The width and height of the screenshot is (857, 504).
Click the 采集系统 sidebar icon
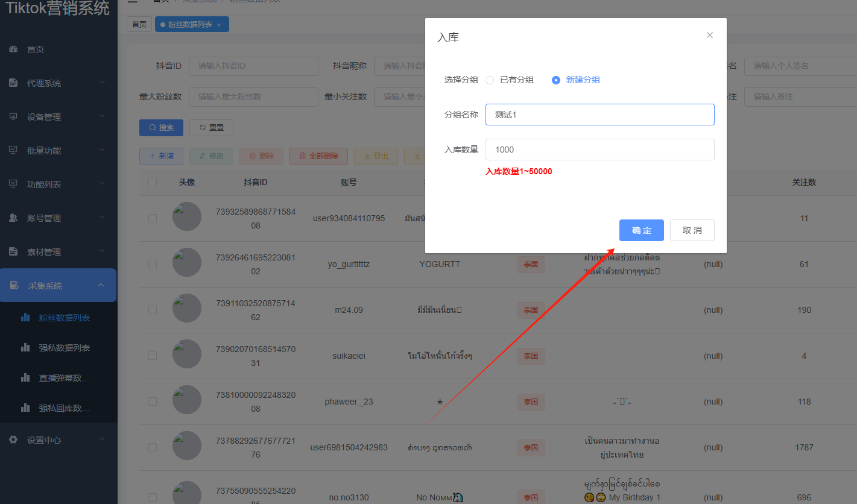pyautogui.click(x=14, y=286)
